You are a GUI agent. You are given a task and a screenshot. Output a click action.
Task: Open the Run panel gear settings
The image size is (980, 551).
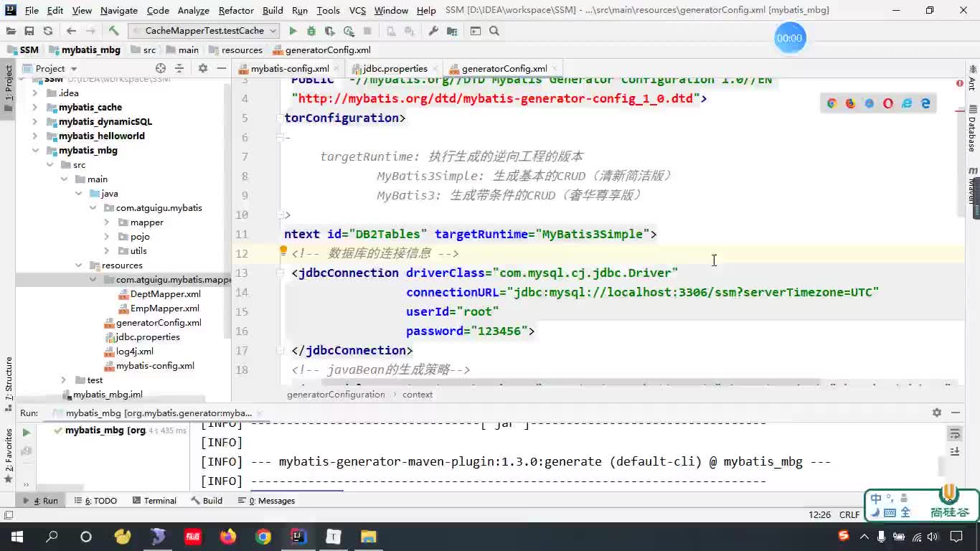point(937,413)
